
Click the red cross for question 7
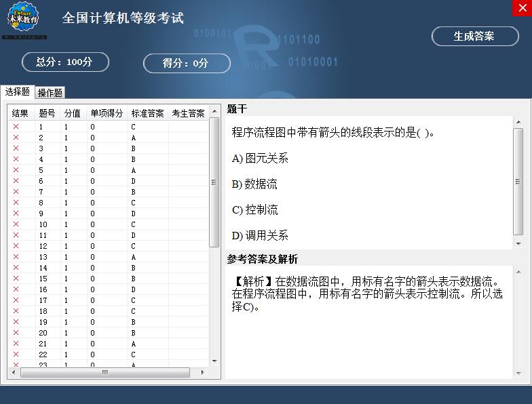click(16, 191)
